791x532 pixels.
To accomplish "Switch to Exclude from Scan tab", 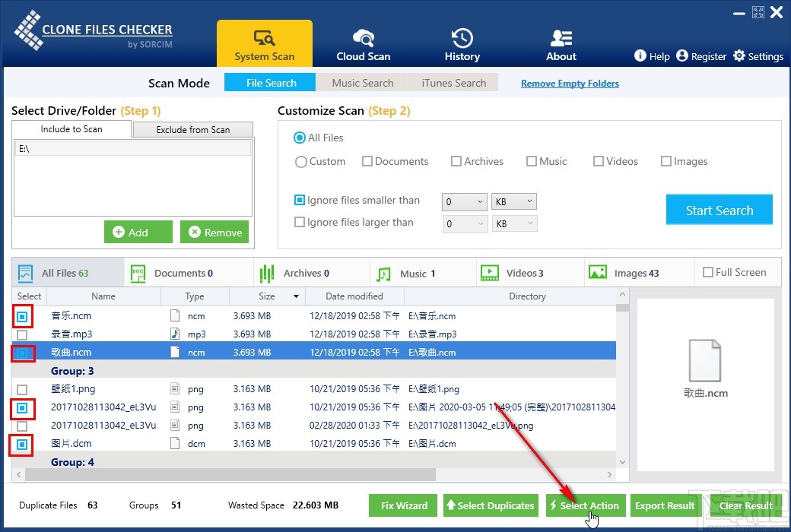I will click(x=192, y=130).
